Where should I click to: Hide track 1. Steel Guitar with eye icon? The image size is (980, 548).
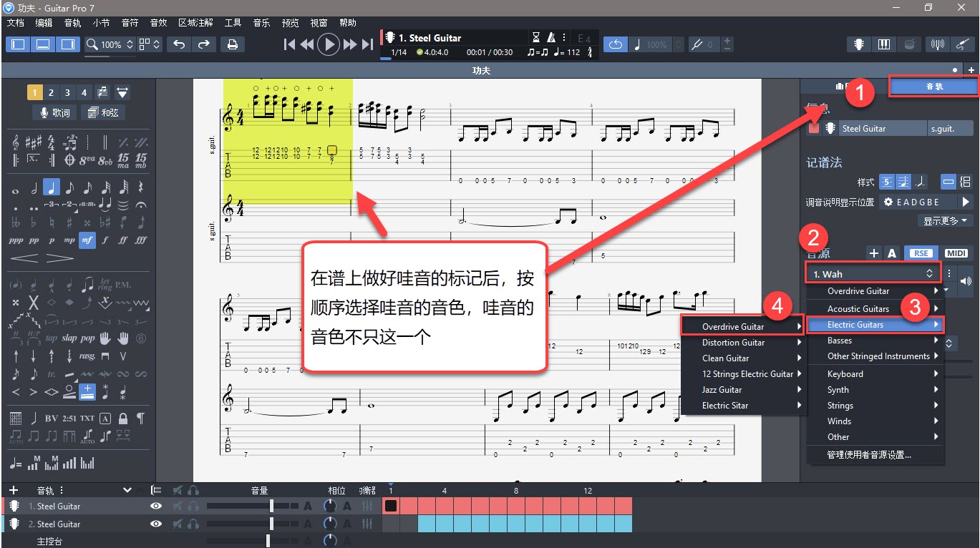[156, 506]
